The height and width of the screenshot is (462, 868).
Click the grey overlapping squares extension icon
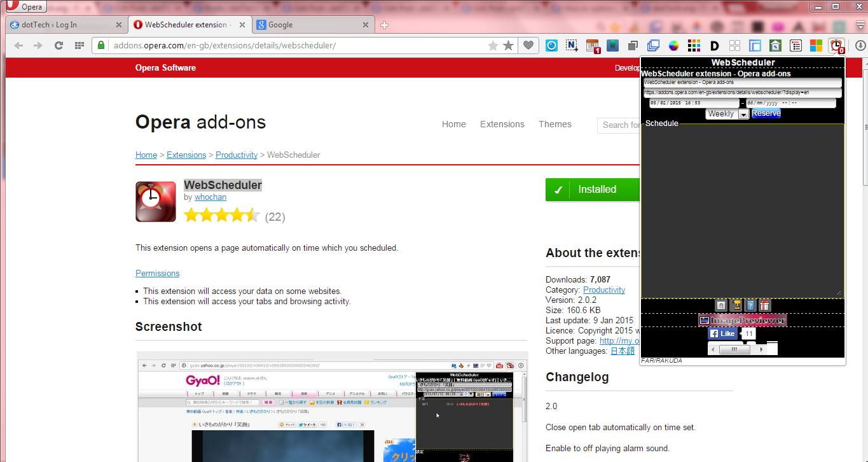point(633,46)
